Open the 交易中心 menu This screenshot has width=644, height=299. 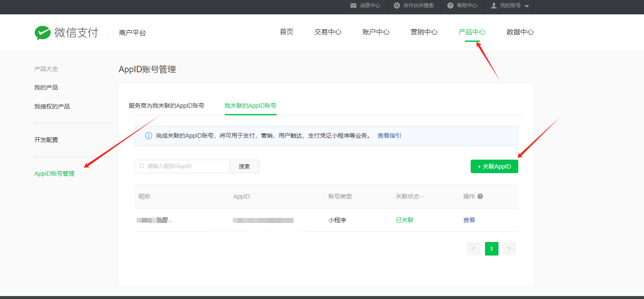pos(328,32)
